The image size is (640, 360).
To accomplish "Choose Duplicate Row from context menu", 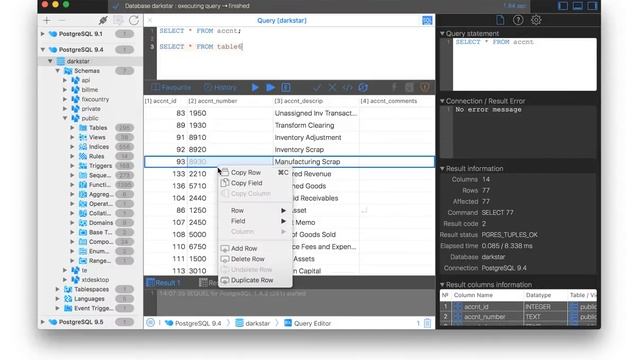I will 255,280.
